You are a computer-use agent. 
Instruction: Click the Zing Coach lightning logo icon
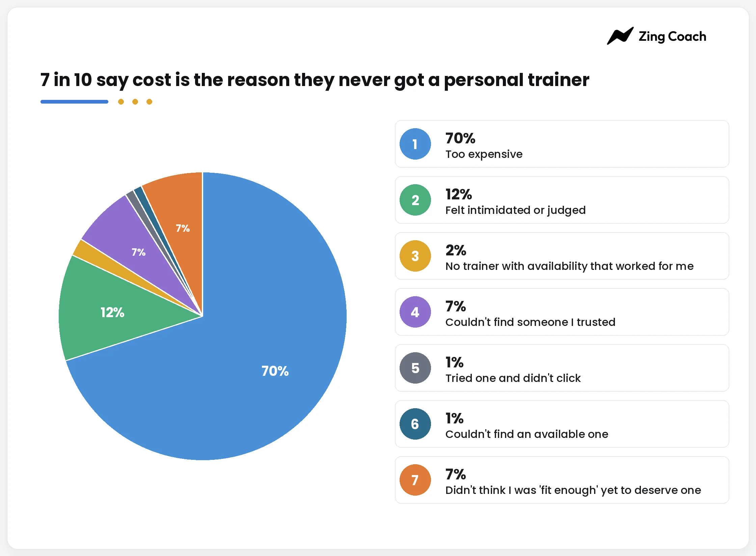pyautogui.click(x=620, y=36)
